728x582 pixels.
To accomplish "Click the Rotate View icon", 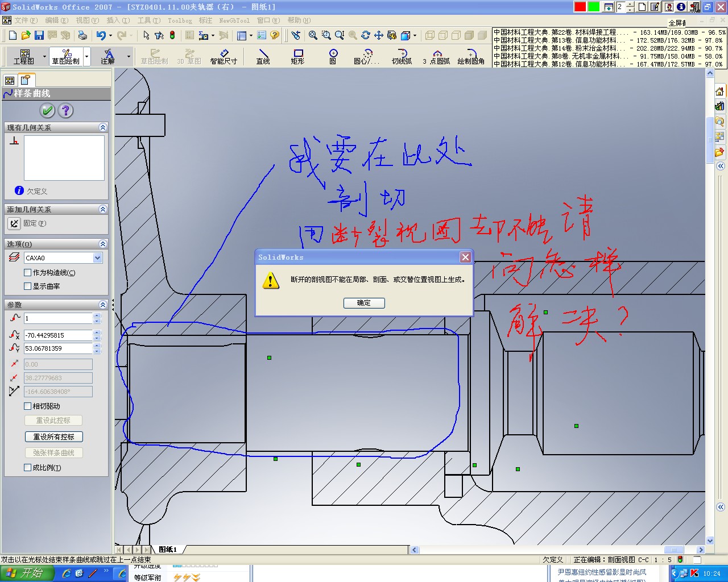I will [366, 35].
